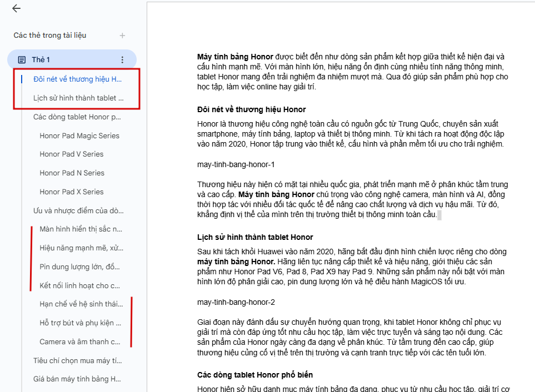Open Các dòng tablet Honor outline entry

77,117
